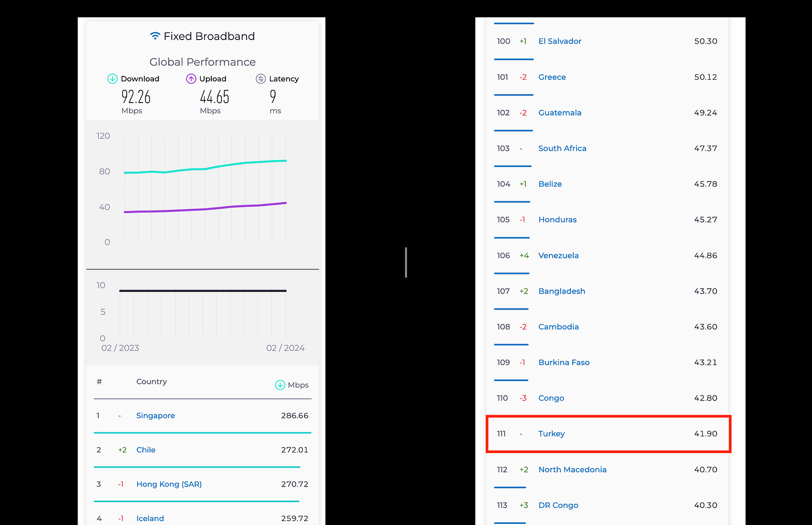This screenshot has height=525, width=812.
Task: Click the download icon next to Mbps column header
Action: tap(280, 385)
